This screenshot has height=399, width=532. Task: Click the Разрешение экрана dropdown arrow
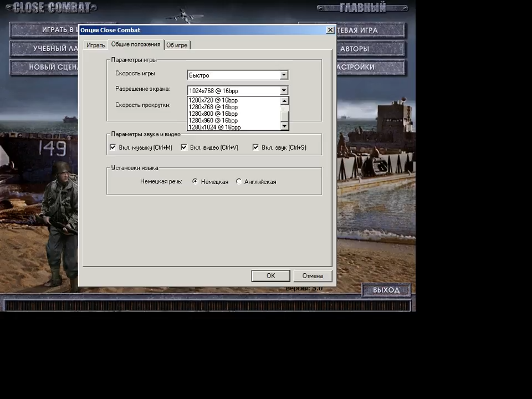click(x=284, y=90)
